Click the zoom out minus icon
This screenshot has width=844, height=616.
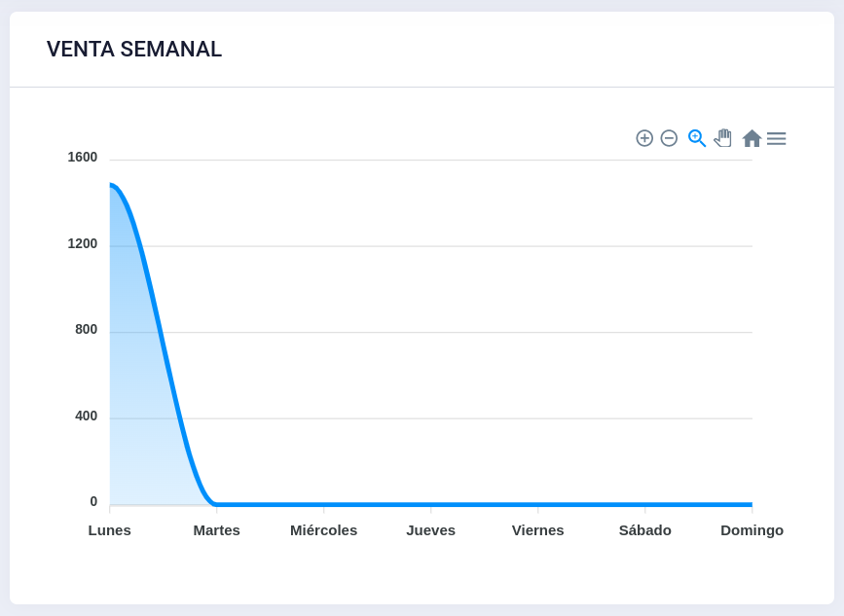pos(669,138)
